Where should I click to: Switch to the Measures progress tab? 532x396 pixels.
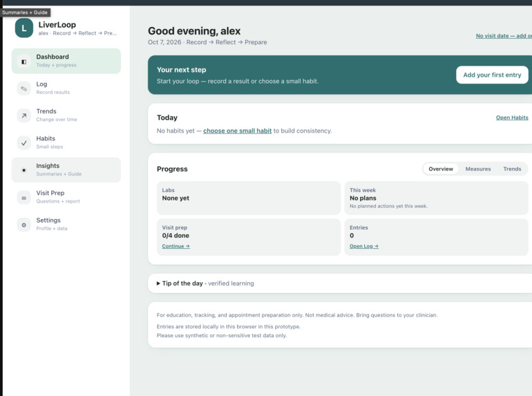pyautogui.click(x=477, y=169)
